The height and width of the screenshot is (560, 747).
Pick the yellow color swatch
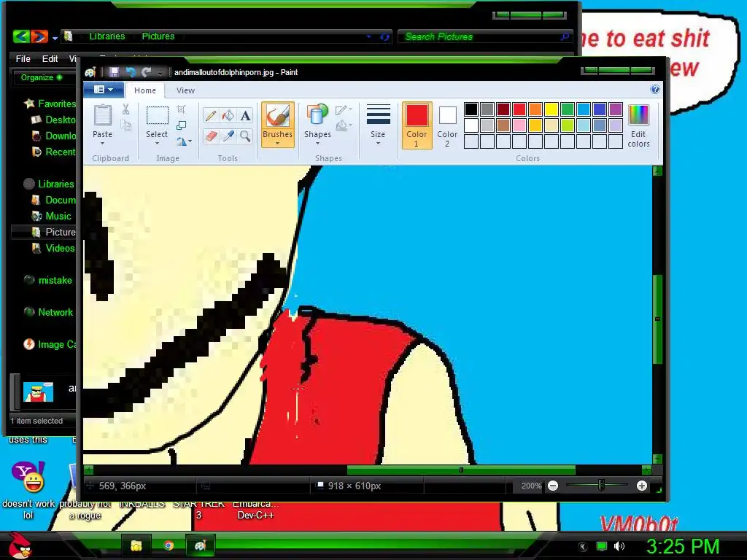click(x=551, y=109)
